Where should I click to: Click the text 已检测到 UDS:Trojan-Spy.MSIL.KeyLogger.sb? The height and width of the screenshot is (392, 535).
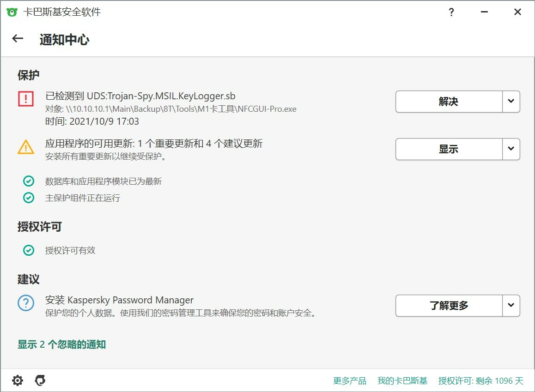[140, 96]
